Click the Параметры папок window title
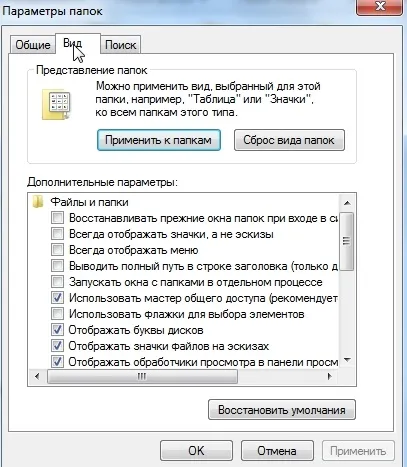This screenshot has width=407, height=467. [52, 11]
